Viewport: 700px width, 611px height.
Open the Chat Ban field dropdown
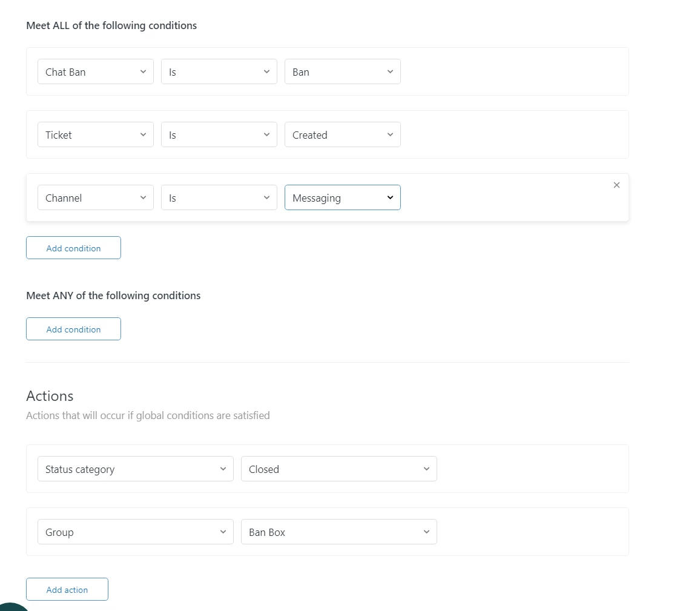click(x=95, y=71)
